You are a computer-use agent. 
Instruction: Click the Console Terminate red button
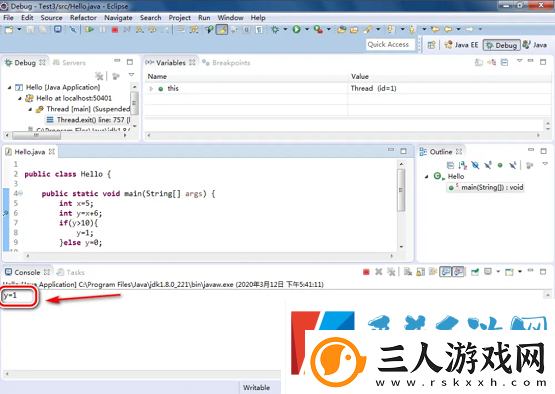tap(366, 272)
